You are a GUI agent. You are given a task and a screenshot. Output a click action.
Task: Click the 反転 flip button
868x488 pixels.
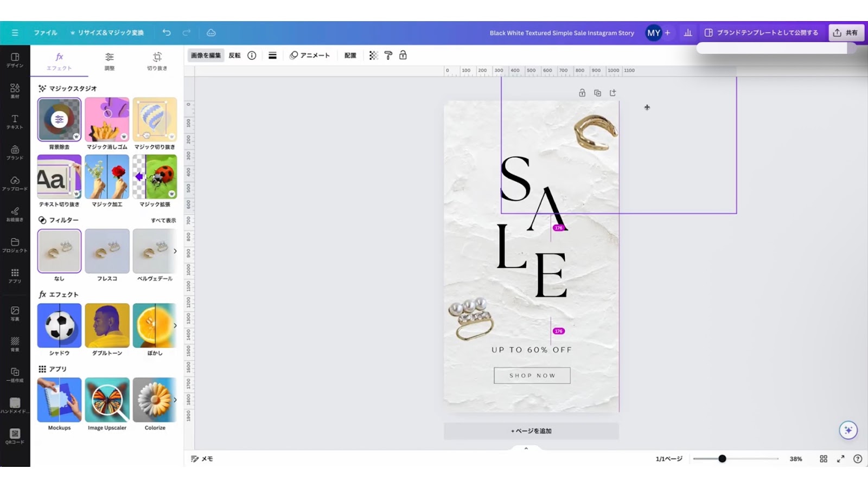(234, 55)
